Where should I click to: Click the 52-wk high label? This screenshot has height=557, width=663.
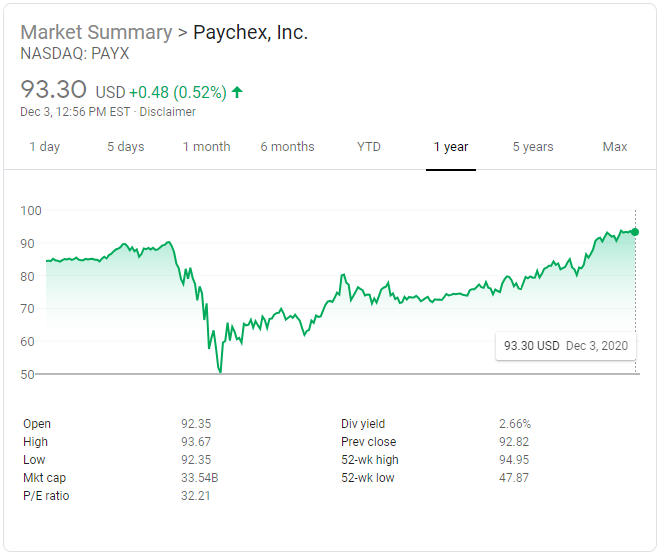pyautogui.click(x=370, y=460)
